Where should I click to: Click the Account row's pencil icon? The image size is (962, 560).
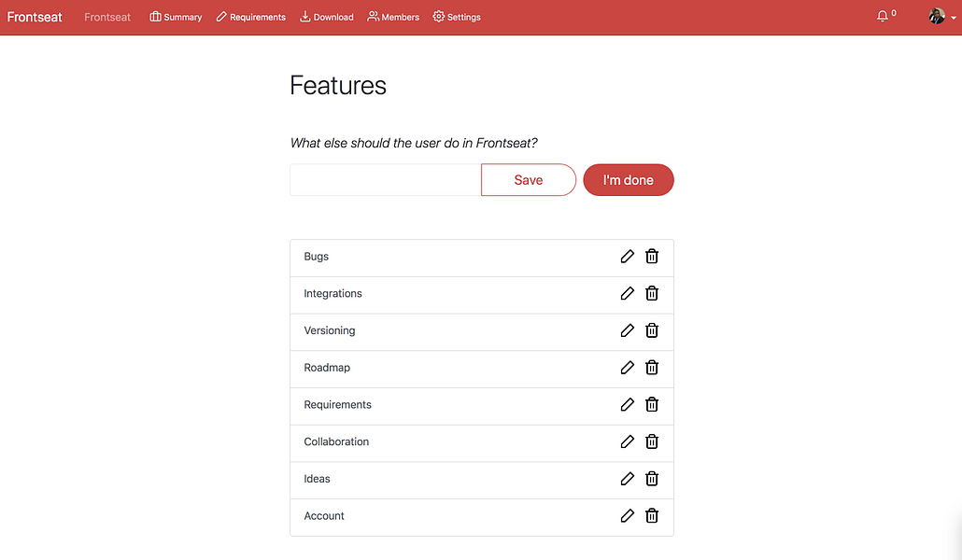pyautogui.click(x=627, y=516)
